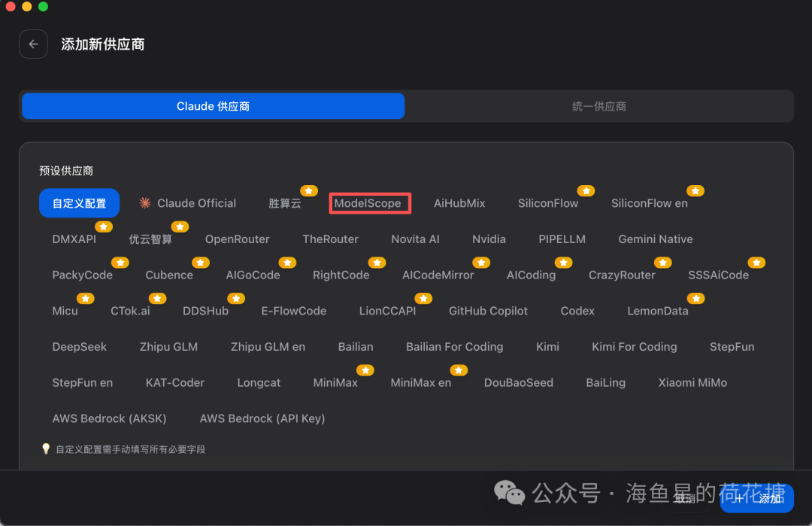Go back using the arrow button
Image resolution: width=812 pixels, height=526 pixels.
[33, 44]
